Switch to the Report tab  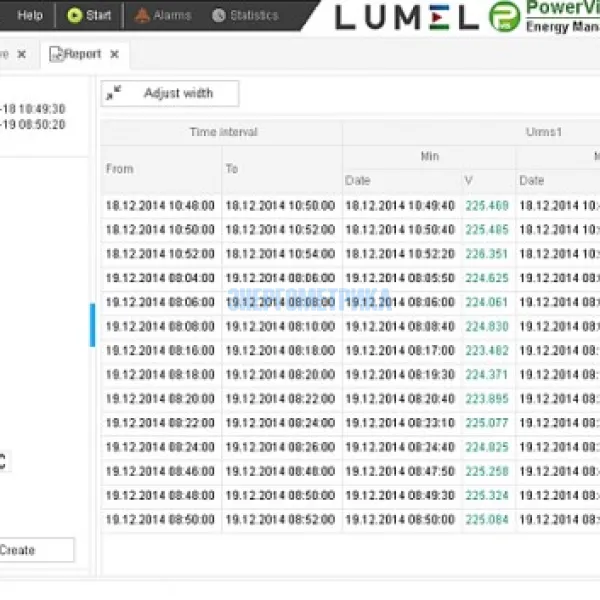84,54
